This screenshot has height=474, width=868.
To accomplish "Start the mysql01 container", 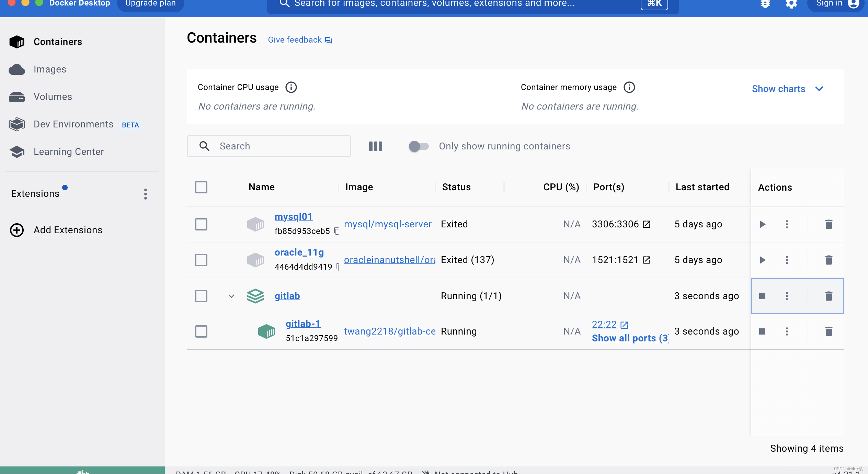I will coord(763,224).
